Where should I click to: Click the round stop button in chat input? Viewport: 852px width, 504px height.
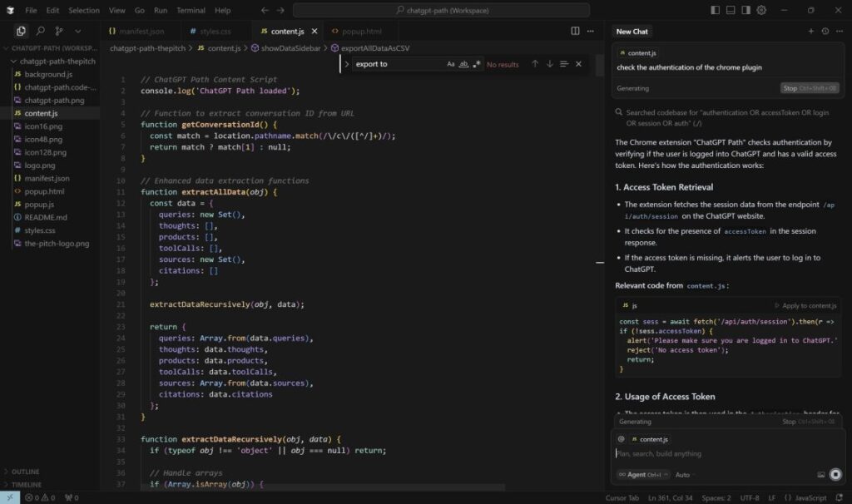click(835, 475)
